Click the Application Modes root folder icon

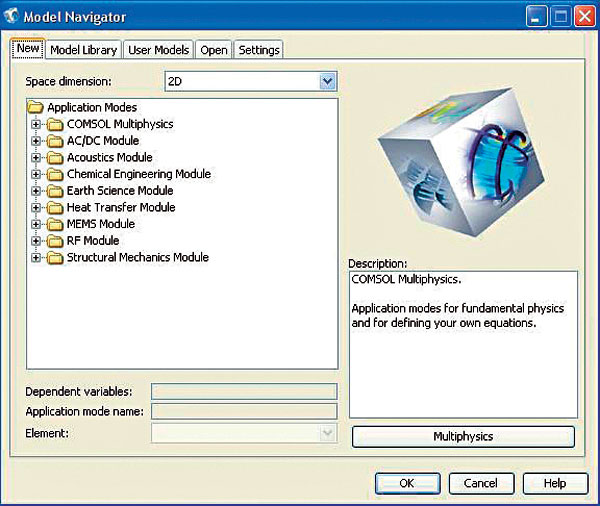point(36,107)
